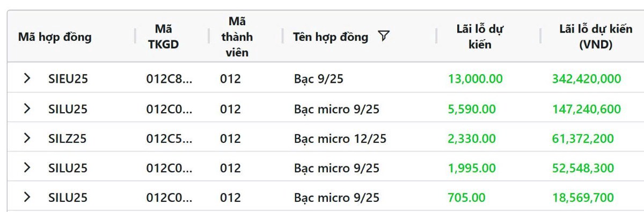Sort by Mã hợp đồng column header
The width and height of the screenshot is (644, 212).
click(55, 37)
